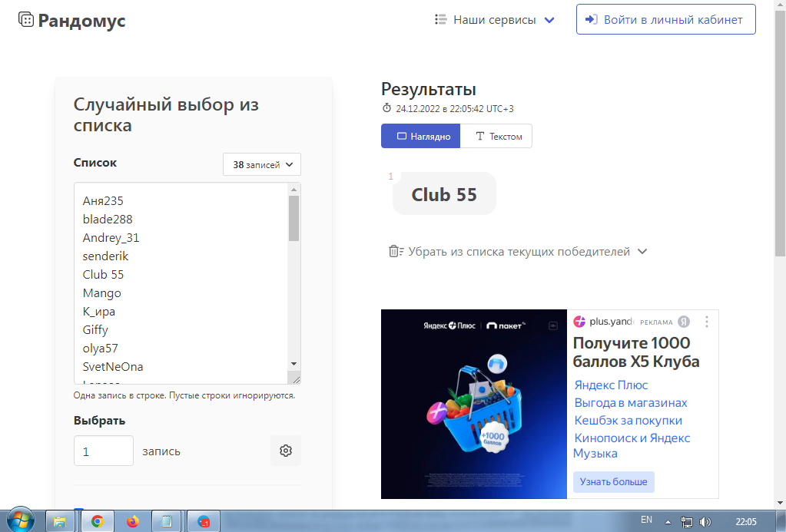Click the volume speaker tray icon
The width and height of the screenshot is (786, 532).
point(705,522)
